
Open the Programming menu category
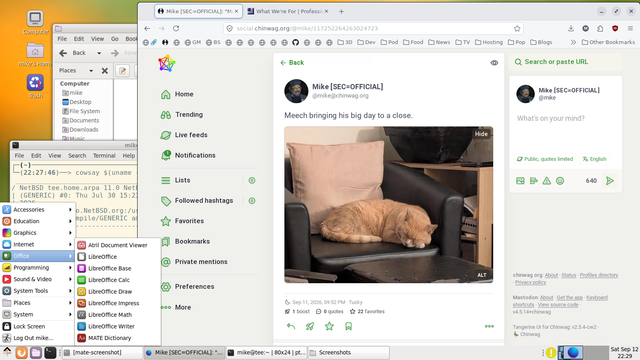[x=38, y=267]
